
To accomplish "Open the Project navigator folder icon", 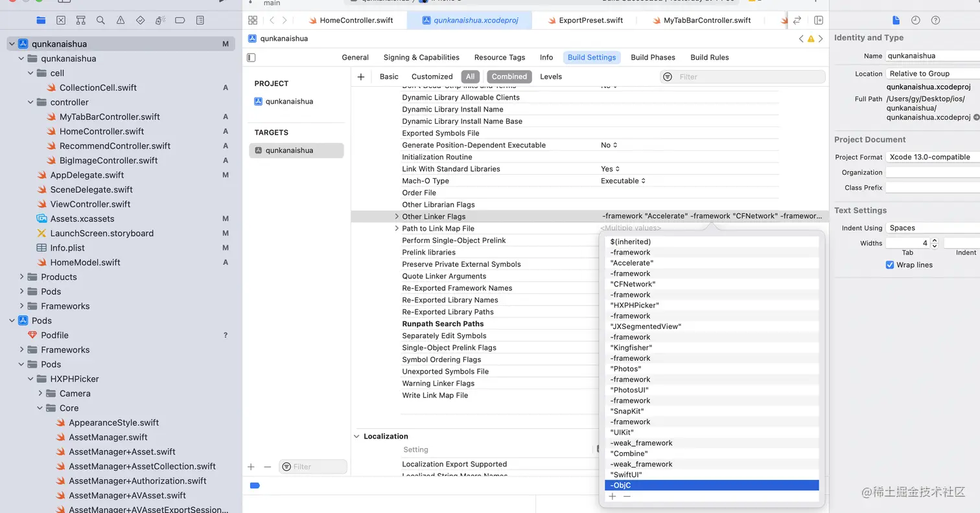I will pos(41,21).
